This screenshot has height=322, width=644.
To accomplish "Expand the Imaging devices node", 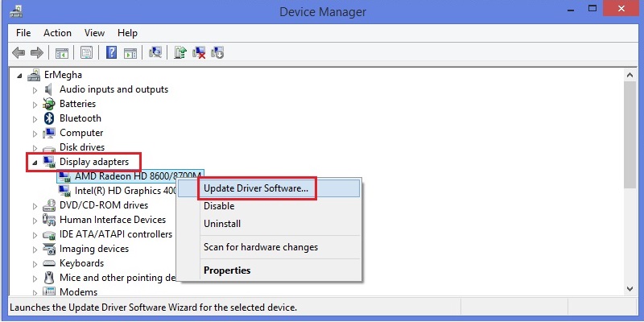I will tap(35, 250).
